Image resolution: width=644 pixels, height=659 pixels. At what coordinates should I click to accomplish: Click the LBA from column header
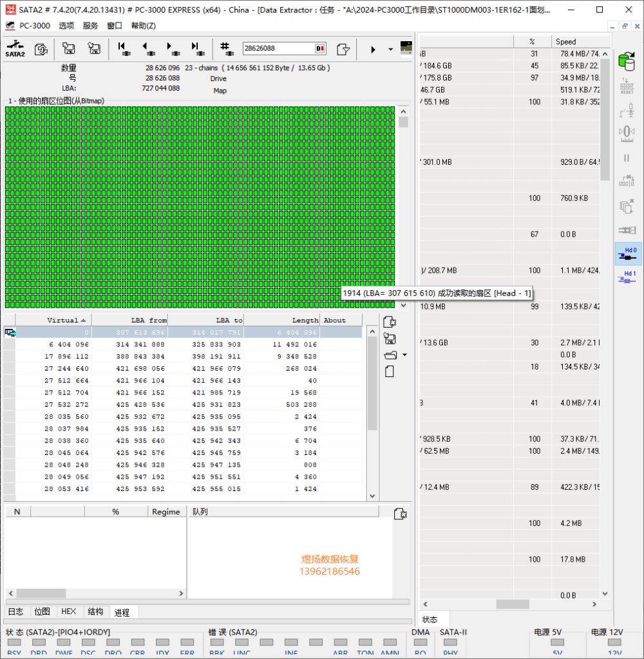(130, 320)
